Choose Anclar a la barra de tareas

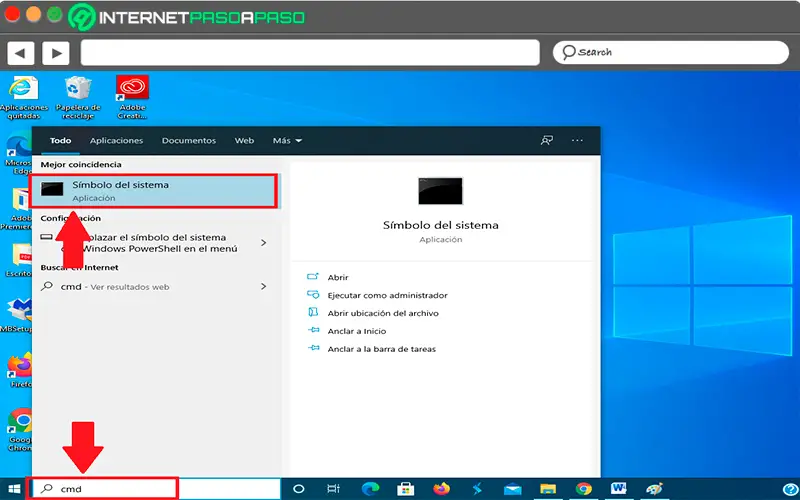coord(382,349)
